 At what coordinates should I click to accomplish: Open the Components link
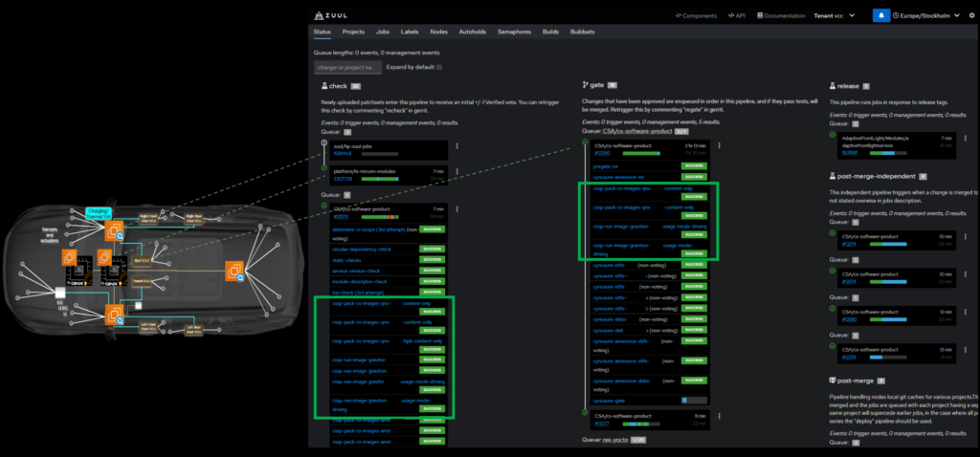(x=696, y=15)
